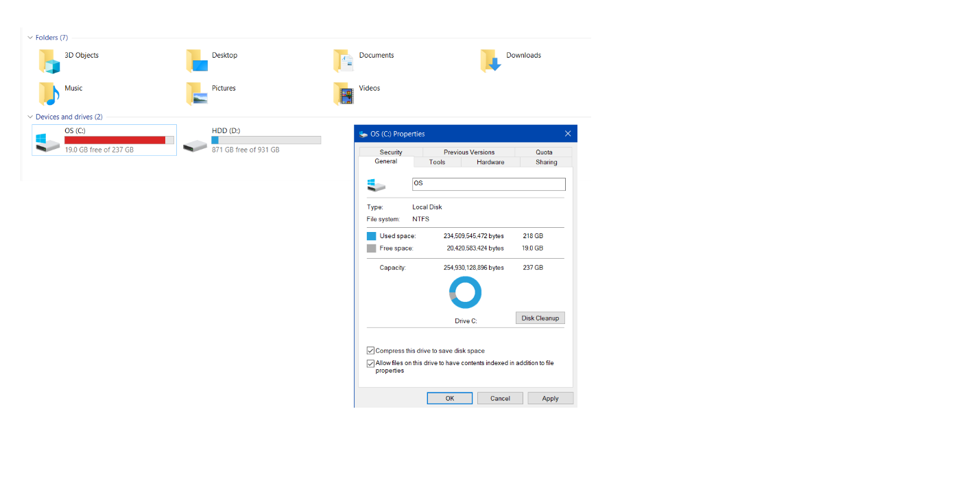Toggle Compress this drive to save disk space

pos(371,351)
